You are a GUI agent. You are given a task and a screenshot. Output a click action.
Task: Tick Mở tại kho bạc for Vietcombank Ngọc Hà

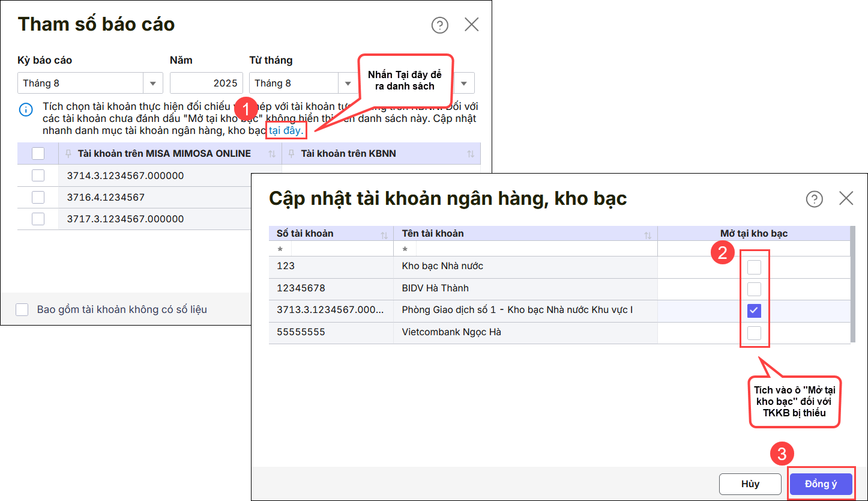point(754,333)
